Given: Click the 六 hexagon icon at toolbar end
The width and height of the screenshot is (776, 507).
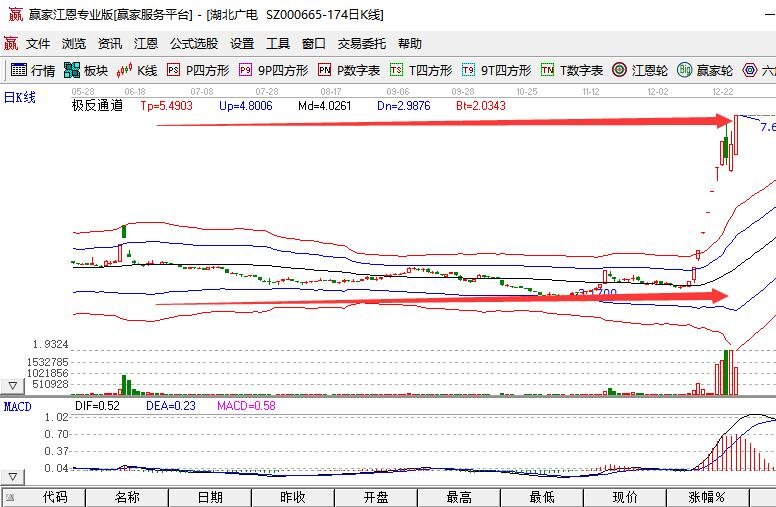Looking at the screenshot, I should [x=750, y=70].
